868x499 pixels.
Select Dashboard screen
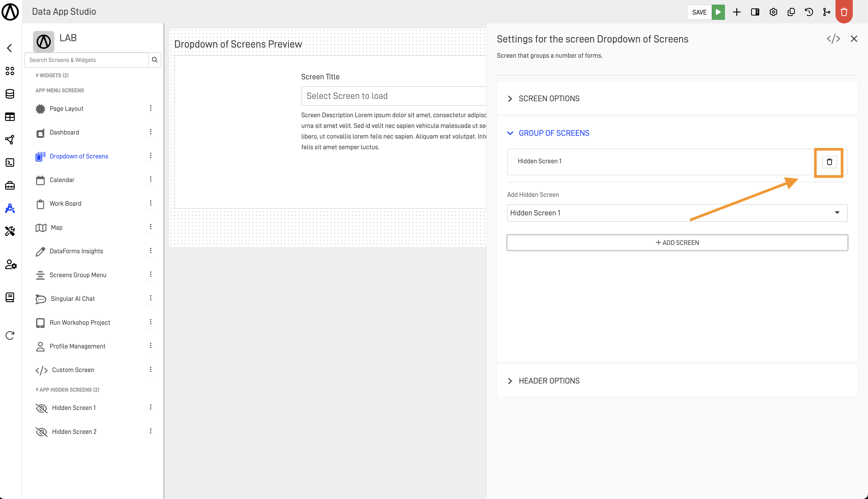coord(64,132)
